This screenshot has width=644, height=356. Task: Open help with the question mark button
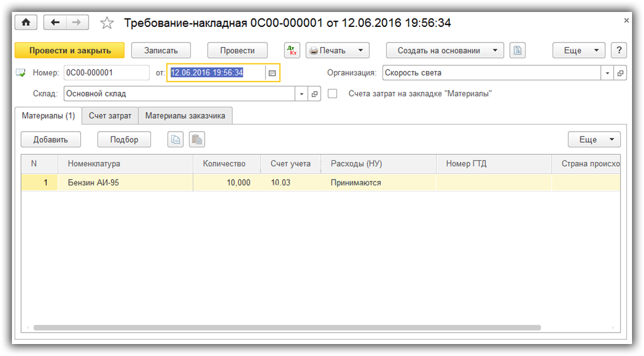[x=619, y=50]
